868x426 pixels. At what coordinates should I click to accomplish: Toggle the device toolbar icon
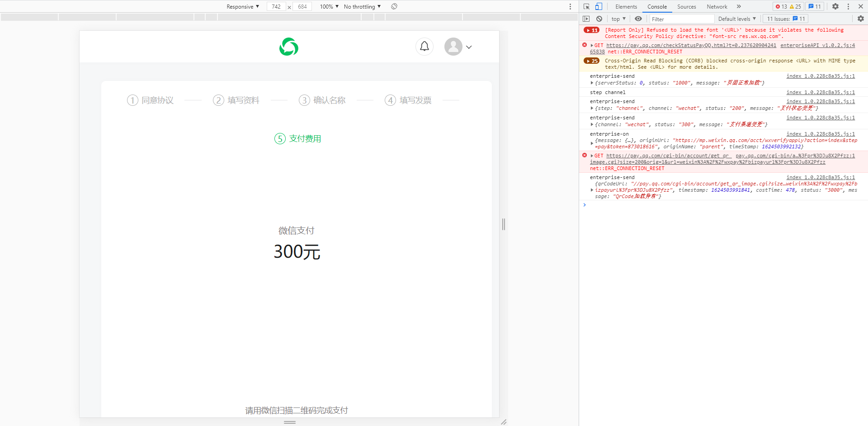tap(599, 6)
